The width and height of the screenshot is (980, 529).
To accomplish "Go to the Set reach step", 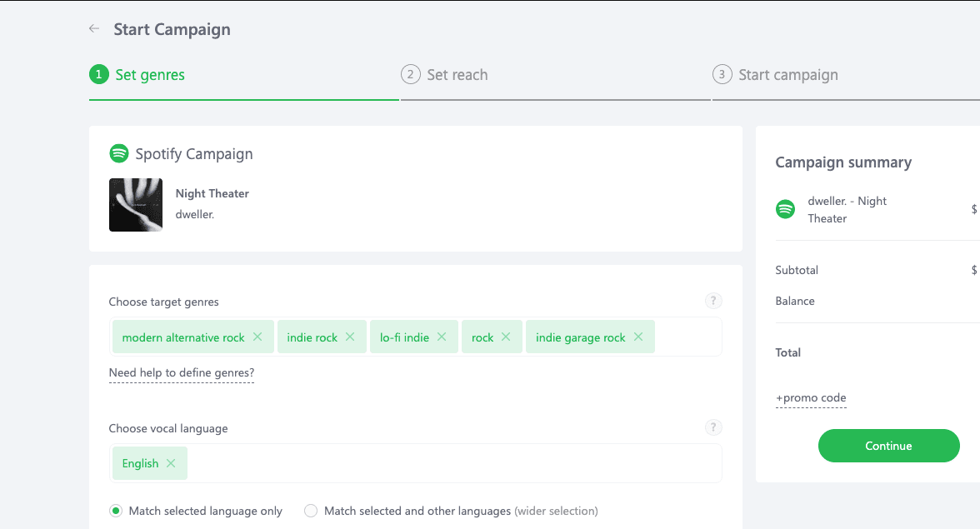I will point(445,75).
